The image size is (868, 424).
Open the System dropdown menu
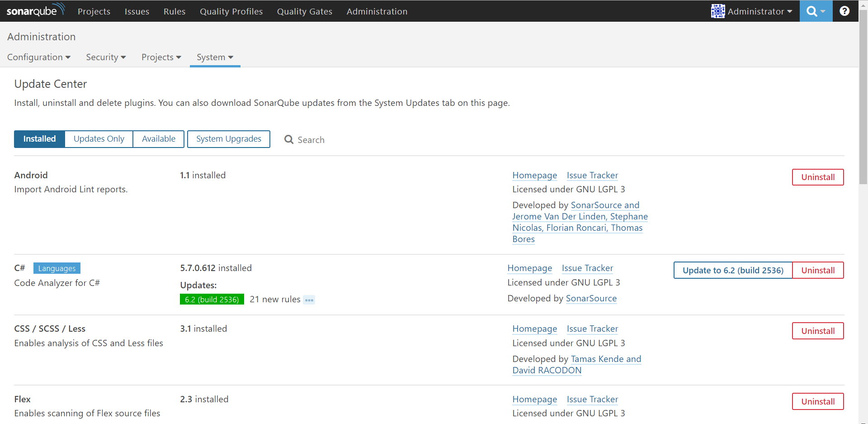coord(215,57)
